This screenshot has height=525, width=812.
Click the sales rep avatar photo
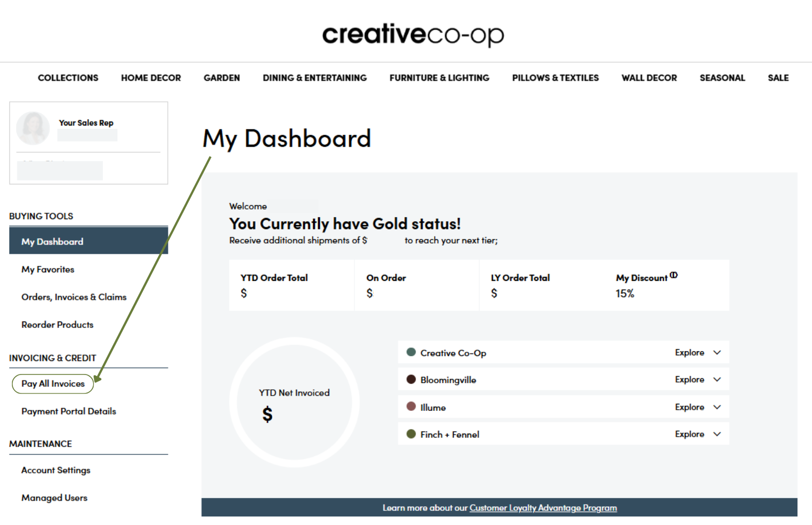click(33, 128)
